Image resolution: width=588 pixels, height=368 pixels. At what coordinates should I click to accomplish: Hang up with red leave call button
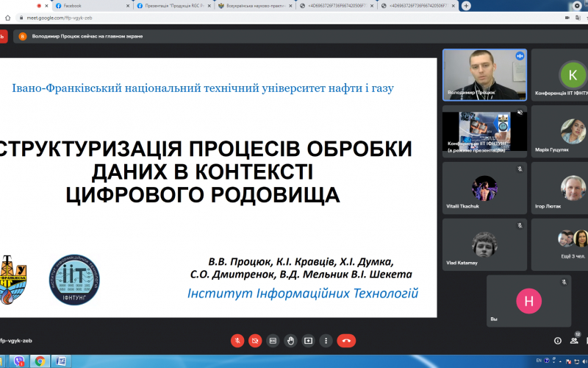346,341
